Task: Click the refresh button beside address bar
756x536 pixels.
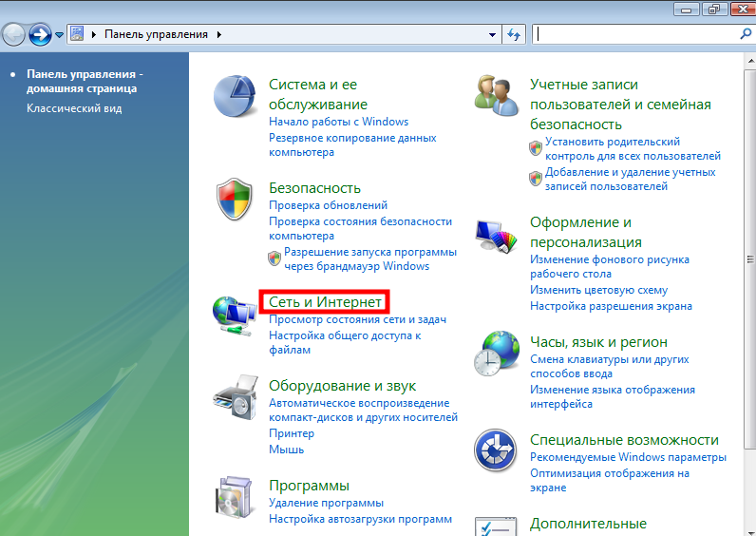Action: coord(514,35)
